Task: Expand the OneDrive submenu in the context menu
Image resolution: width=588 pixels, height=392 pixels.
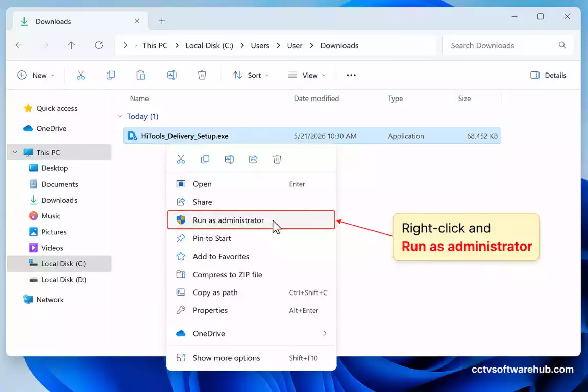Action: pyautogui.click(x=325, y=333)
